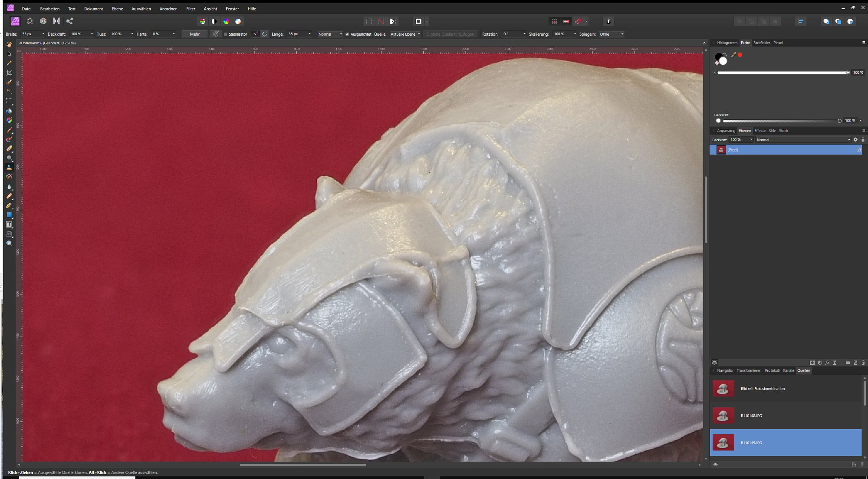Select the Text frame tool
Viewport: 868px width, 479px height.
[9, 225]
